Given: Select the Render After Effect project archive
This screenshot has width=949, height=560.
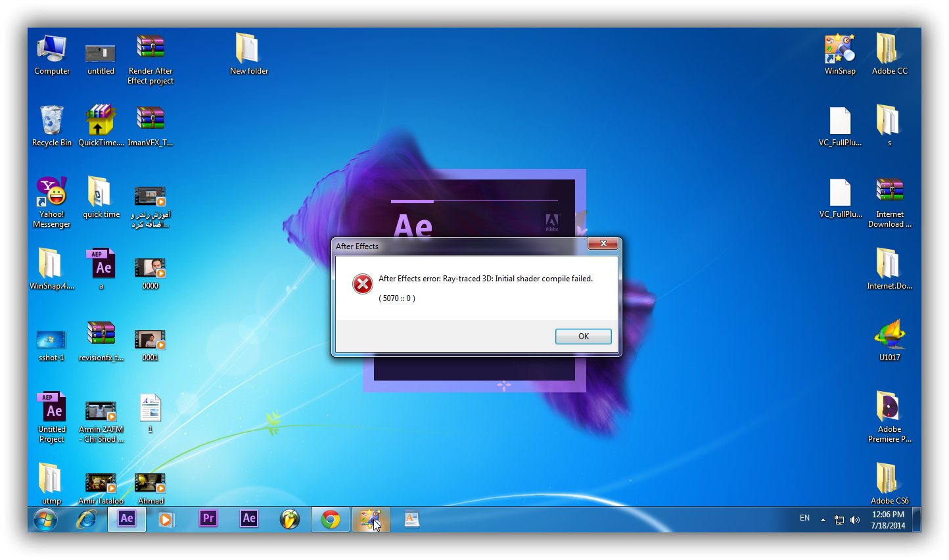Looking at the screenshot, I should click(150, 59).
